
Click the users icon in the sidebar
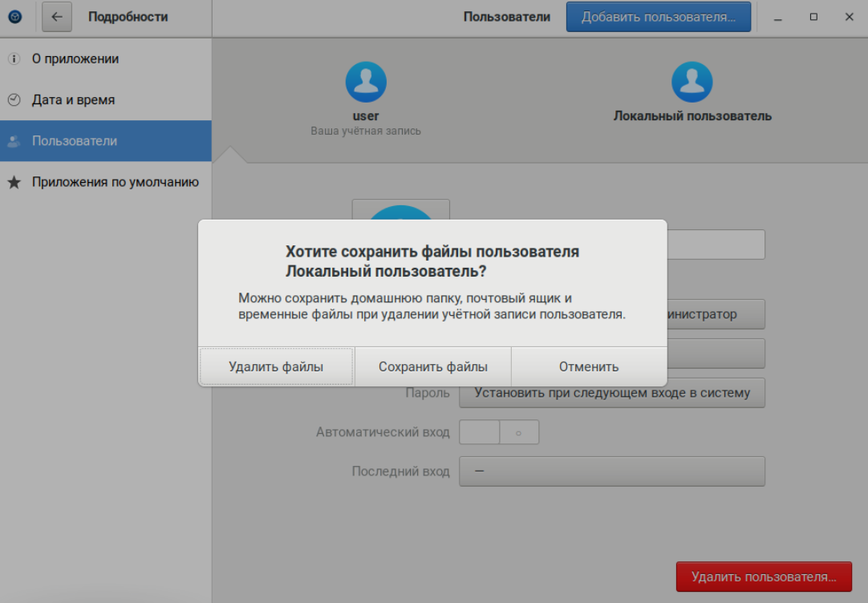tap(14, 141)
